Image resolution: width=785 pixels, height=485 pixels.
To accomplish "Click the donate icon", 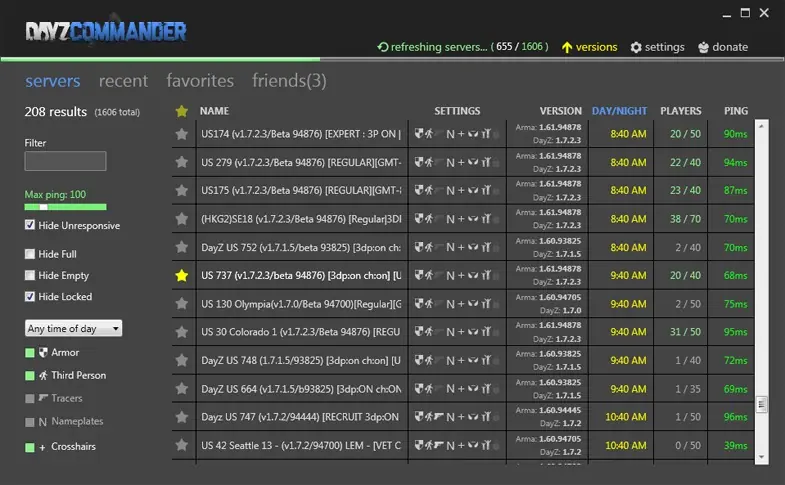I will [703, 47].
